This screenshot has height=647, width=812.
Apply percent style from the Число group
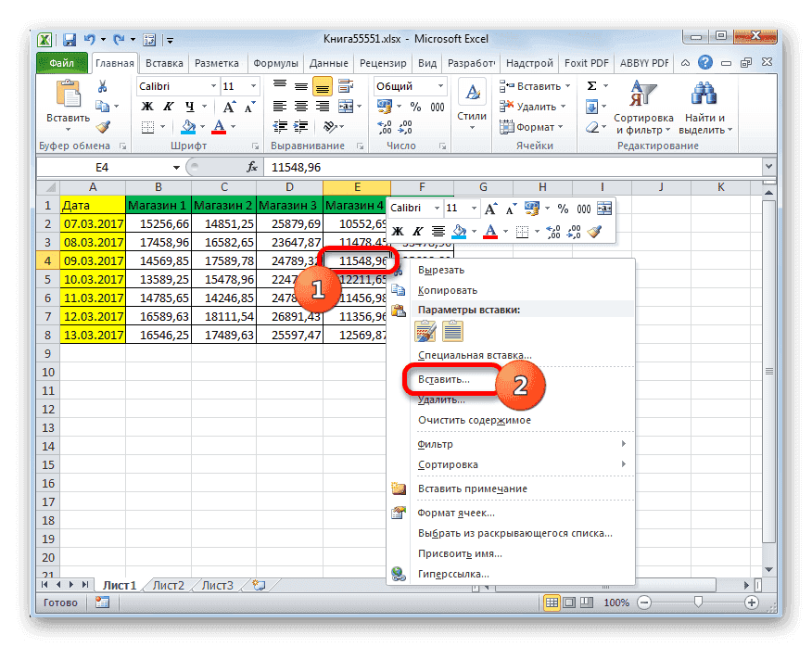pos(416,106)
